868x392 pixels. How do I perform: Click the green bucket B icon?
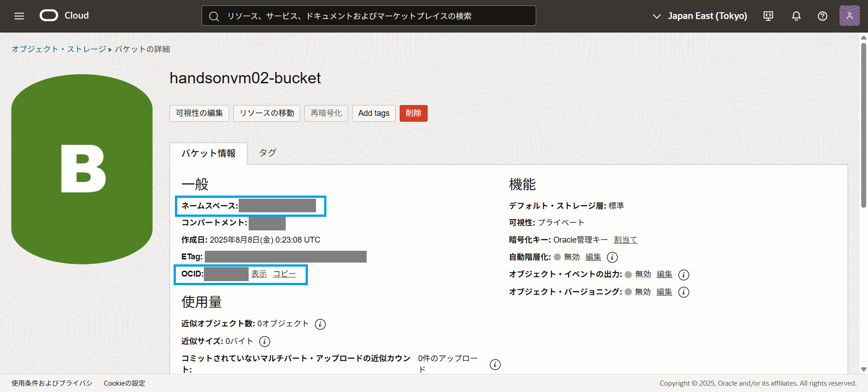(x=82, y=169)
